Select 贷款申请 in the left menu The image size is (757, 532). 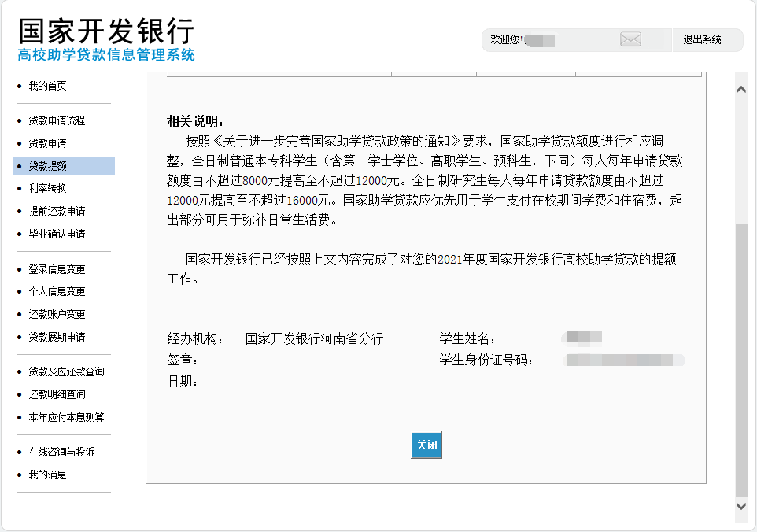[47, 143]
